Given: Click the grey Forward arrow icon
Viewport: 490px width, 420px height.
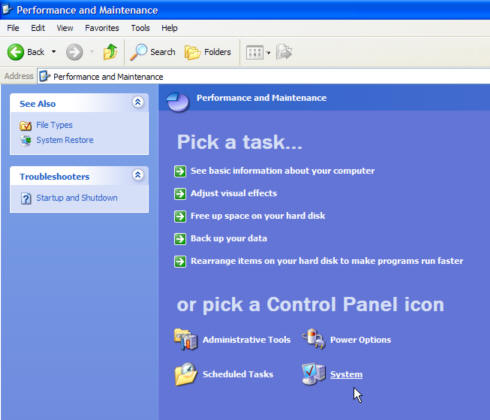Looking at the screenshot, I should pos(74,52).
